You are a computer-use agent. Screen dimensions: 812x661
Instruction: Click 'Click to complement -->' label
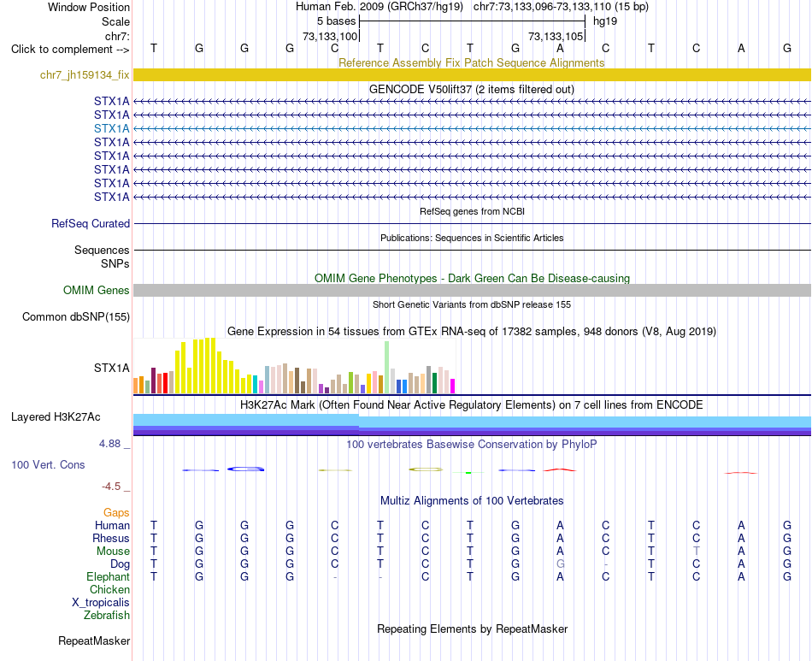(70, 50)
